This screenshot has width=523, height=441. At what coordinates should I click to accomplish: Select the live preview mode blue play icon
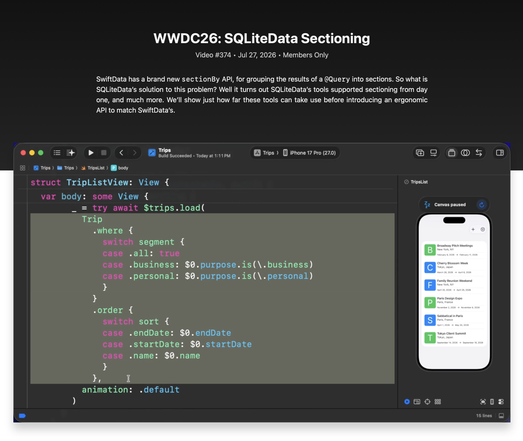pyautogui.click(x=407, y=402)
